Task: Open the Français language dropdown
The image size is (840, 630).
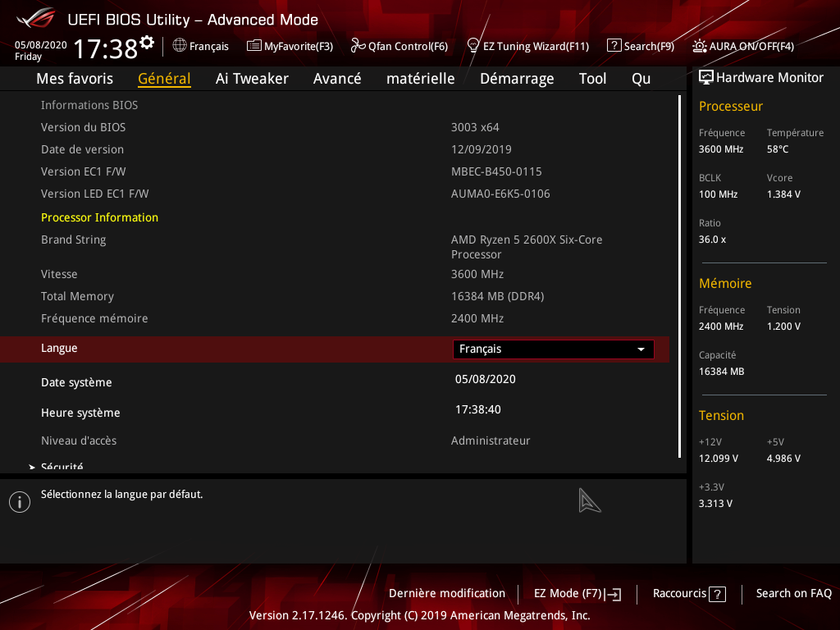Action: (554, 349)
